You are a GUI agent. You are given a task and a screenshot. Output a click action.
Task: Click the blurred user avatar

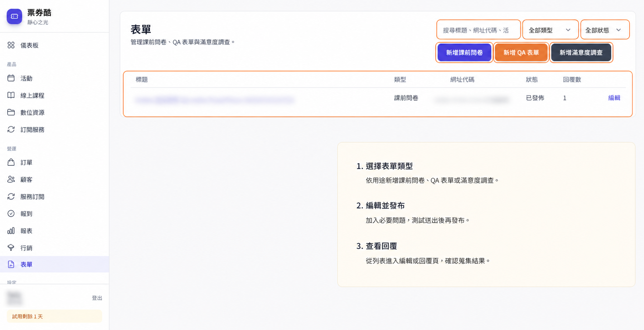click(14, 298)
